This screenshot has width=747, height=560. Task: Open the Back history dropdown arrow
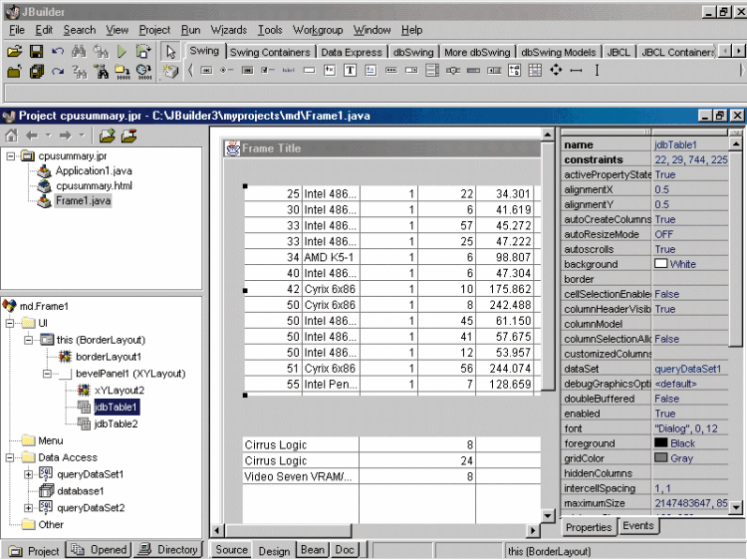[48, 136]
